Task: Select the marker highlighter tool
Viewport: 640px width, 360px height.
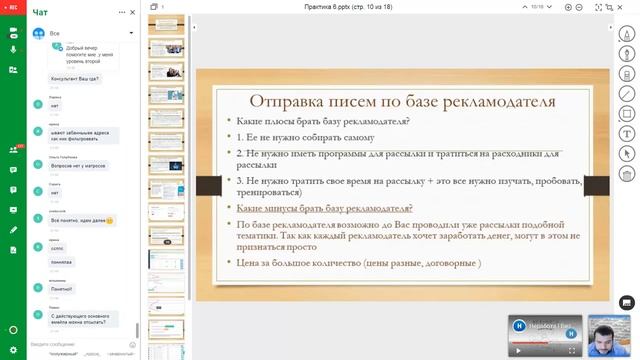Action: tap(627, 33)
